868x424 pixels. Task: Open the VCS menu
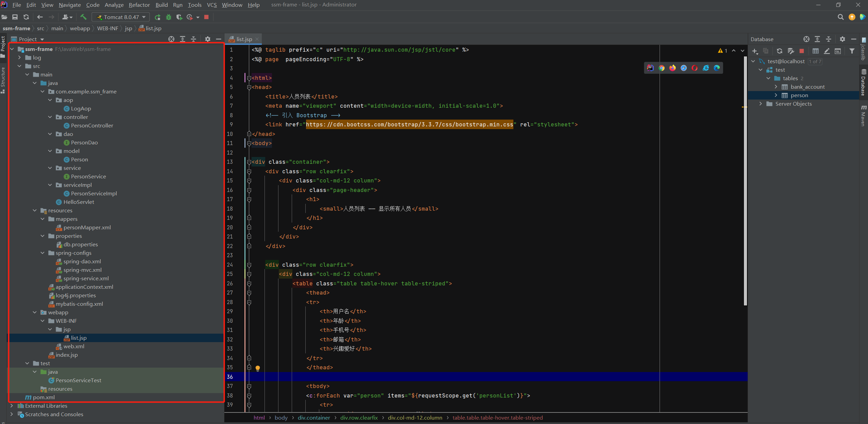(212, 5)
